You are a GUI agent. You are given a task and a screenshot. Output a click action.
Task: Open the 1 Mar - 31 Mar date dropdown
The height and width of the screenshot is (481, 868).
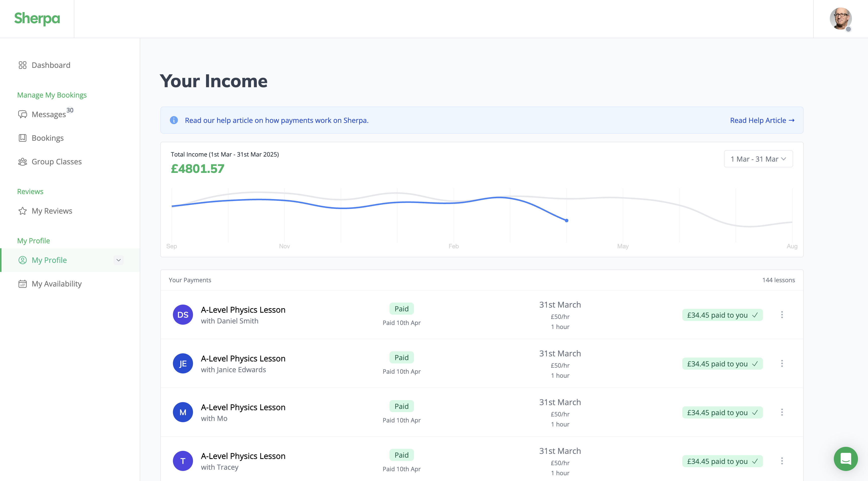click(x=758, y=159)
